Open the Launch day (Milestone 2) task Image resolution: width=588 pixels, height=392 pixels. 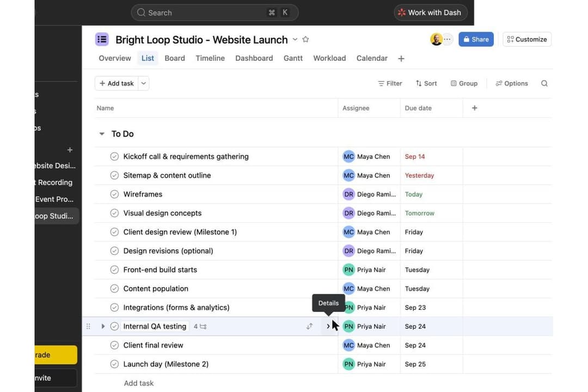point(166,364)
